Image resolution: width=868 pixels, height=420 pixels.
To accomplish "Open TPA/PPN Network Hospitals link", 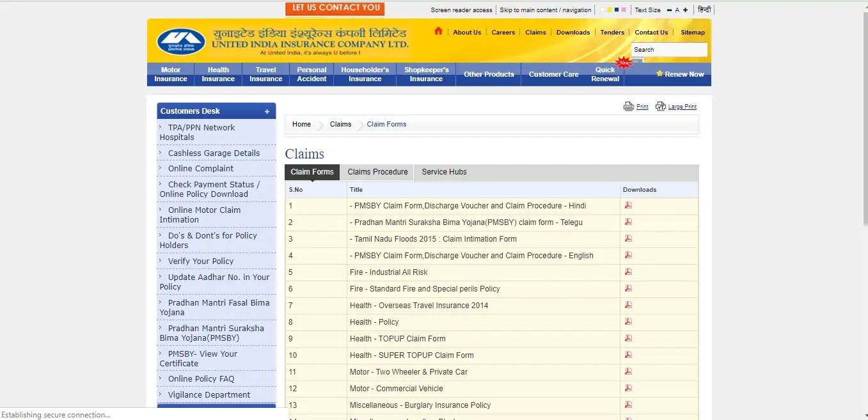I will 197,132.
